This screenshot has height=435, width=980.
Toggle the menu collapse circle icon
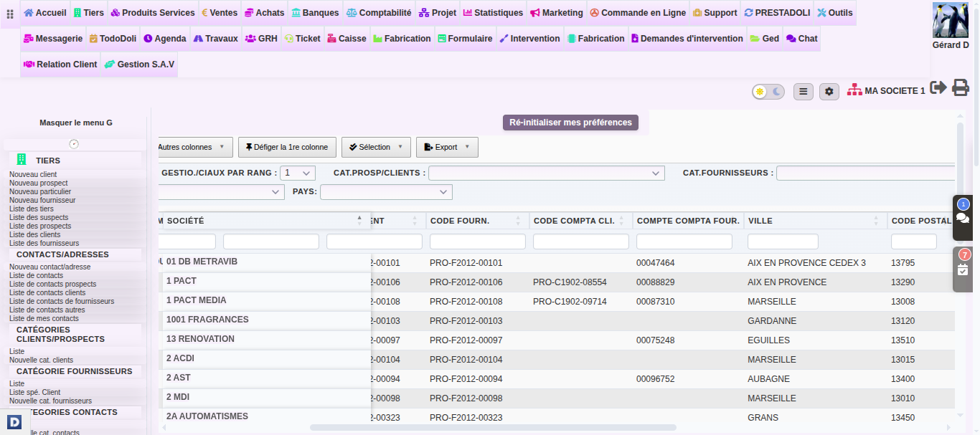pos(74,144)
